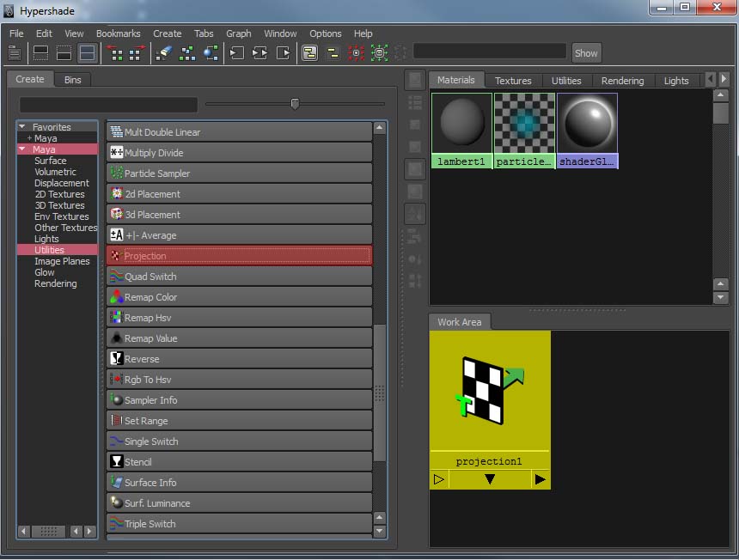
Task: Create a Reverse node
Action: tap(240, 359)
